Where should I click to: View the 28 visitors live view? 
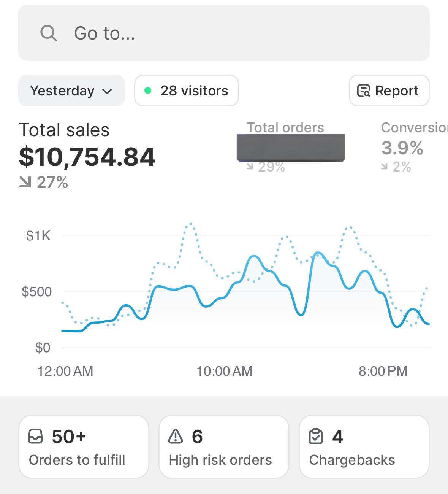tap(187, 91)
